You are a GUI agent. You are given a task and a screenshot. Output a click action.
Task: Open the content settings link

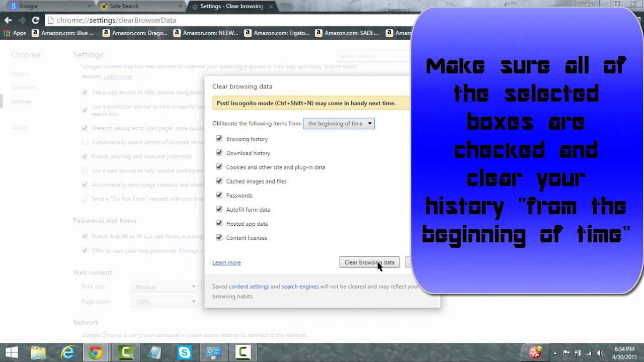tap(249, 287)
